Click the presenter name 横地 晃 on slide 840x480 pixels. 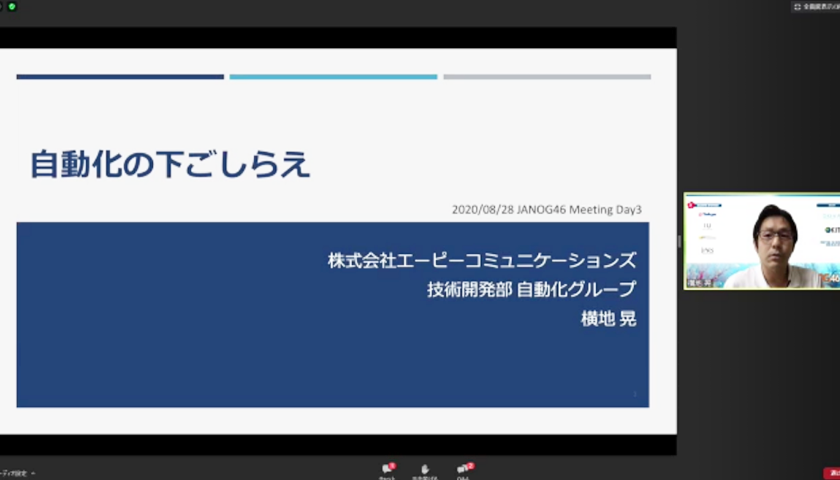608,318
